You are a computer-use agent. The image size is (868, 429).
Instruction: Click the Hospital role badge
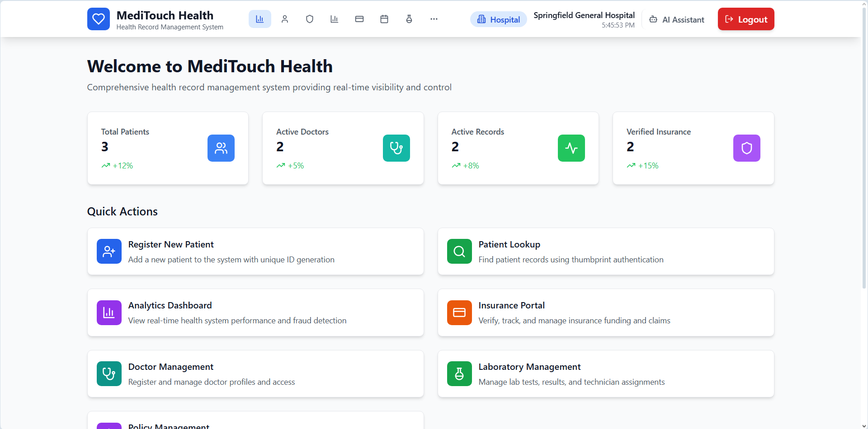(499, 19)
